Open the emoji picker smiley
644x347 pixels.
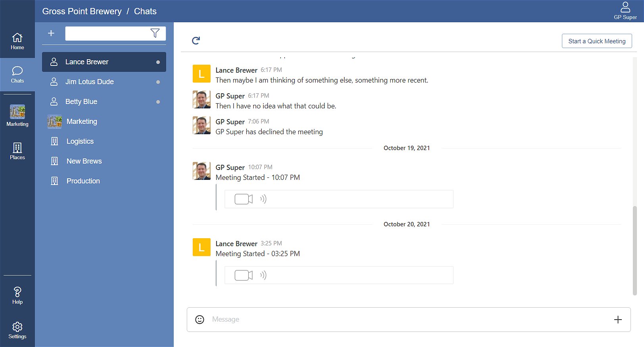200,320
